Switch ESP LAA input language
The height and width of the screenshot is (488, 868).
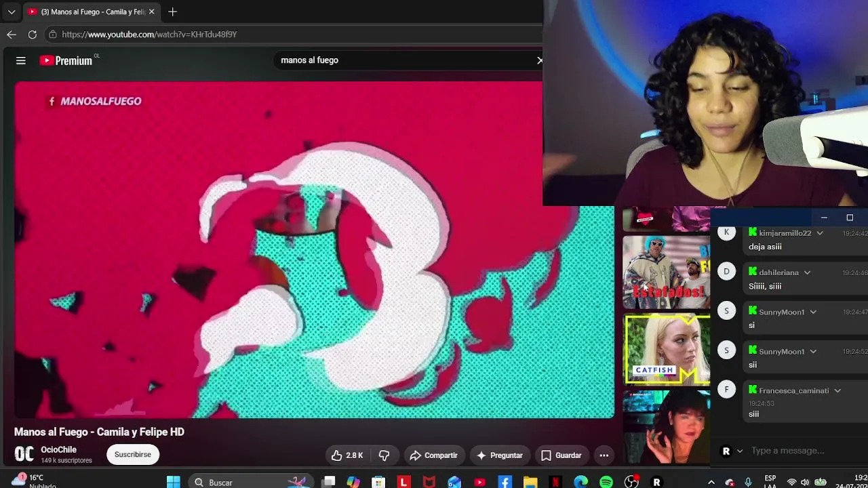click(x=770, y=482)
